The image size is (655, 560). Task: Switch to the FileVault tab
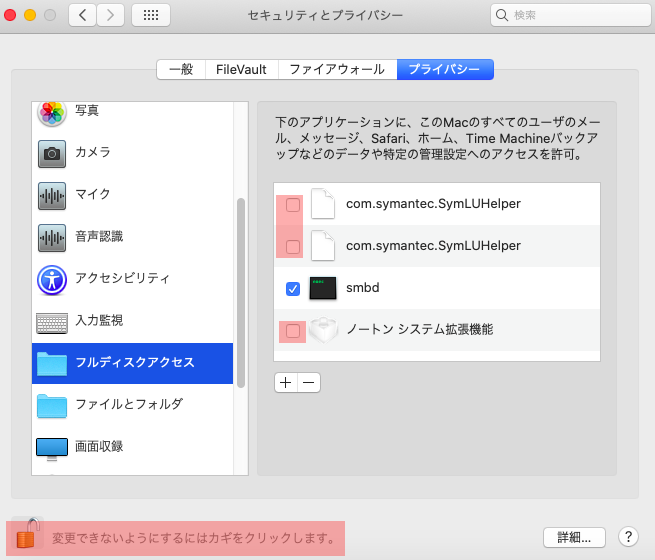[x=241, y=70]
